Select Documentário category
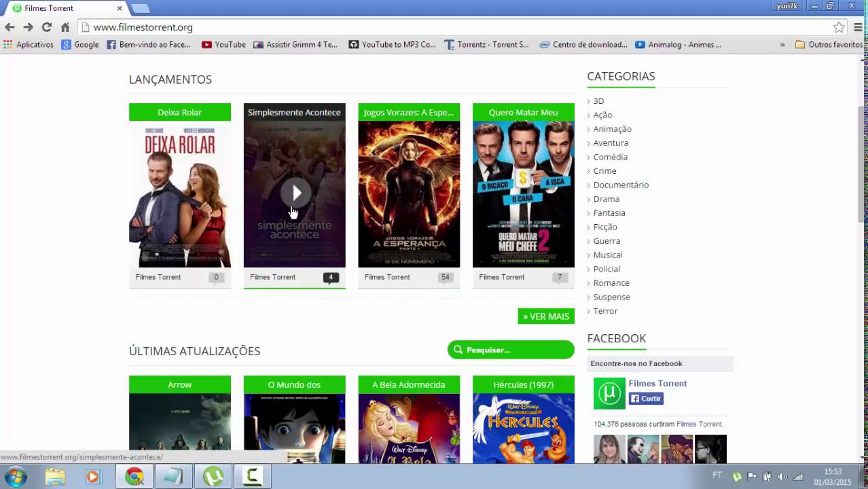The image size is (868, 489). click(621, 185)
